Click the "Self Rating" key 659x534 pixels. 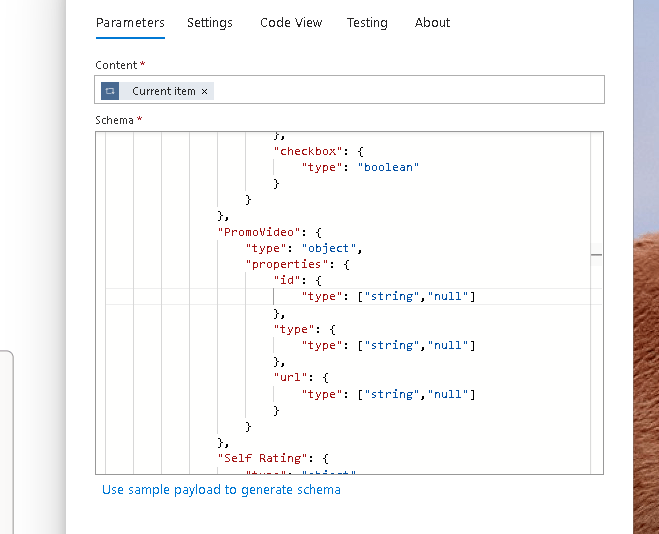tap(263, 458)
